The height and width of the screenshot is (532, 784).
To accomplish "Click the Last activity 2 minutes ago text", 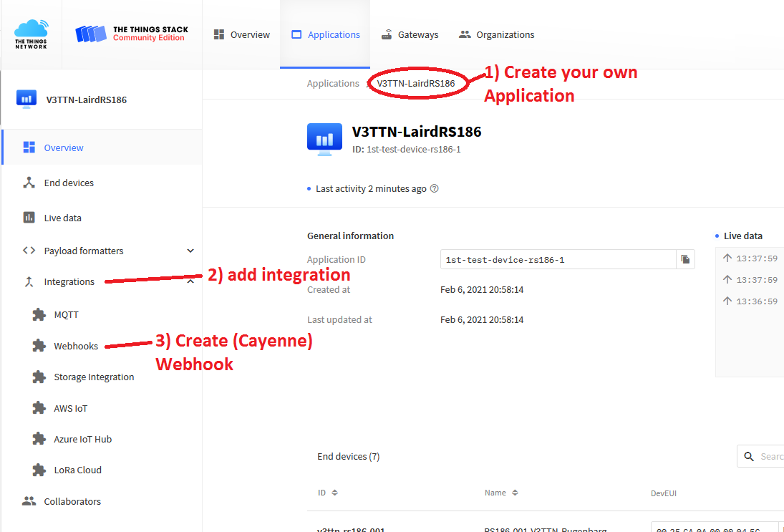I will 371,188.
